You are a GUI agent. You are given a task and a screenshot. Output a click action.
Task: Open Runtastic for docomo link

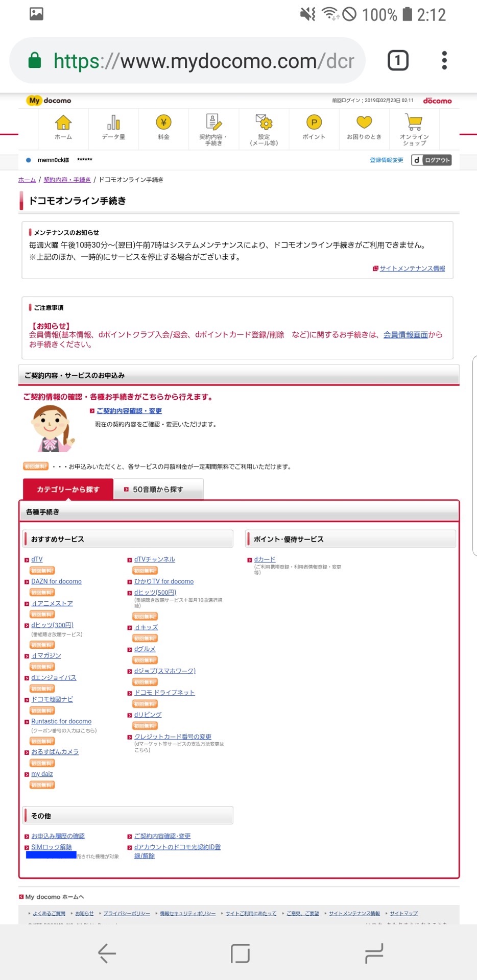click(61, 721)
